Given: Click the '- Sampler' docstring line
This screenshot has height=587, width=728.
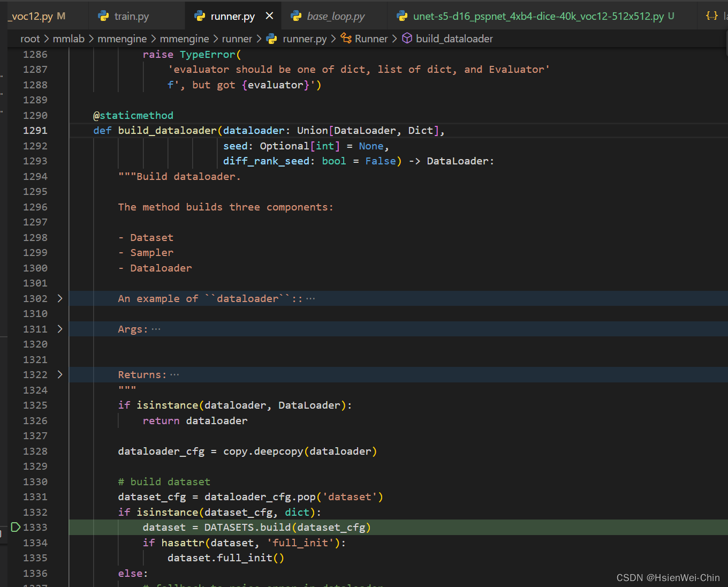Looking at the screenshot, I should [x=146, y=252].
